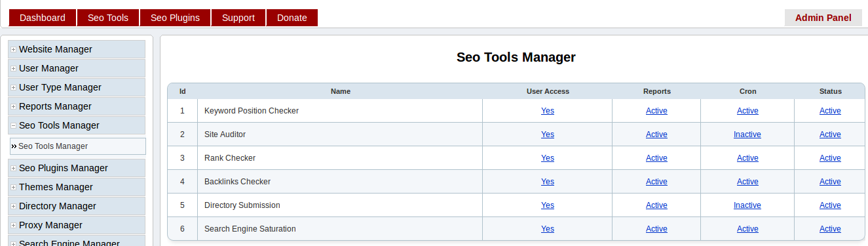Image resolution: width=868 pixels, height=246 pixels.
Task: Toggle Cron Active for Search Engine Saturation
Action: point(747,229)
